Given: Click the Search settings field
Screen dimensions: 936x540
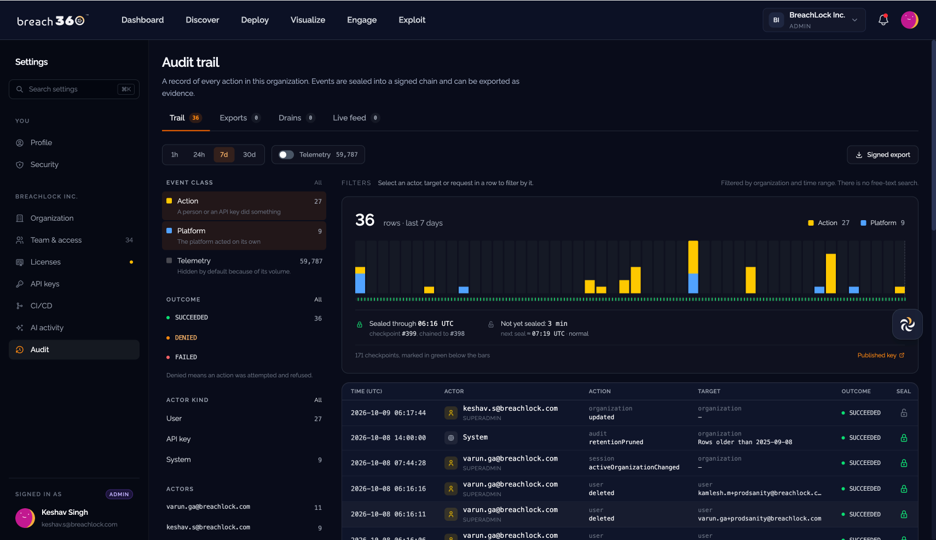Looking at the screenshot, I should [x=74, y=89].
